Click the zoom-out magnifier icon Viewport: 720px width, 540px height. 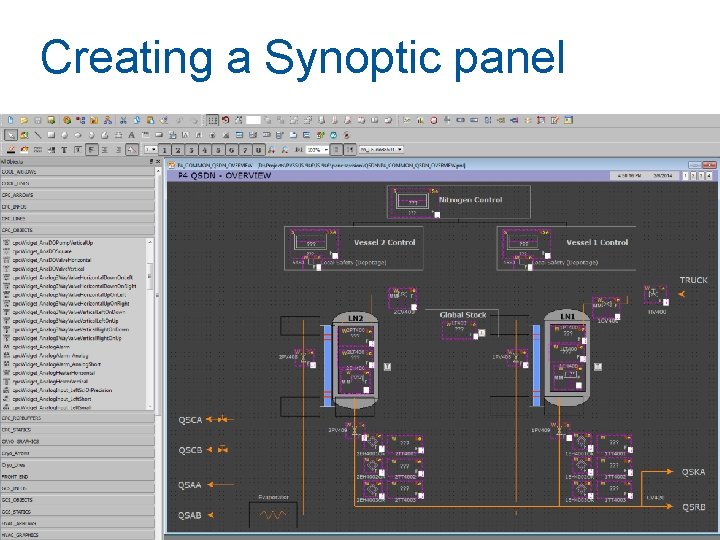(x=285, y=150)
